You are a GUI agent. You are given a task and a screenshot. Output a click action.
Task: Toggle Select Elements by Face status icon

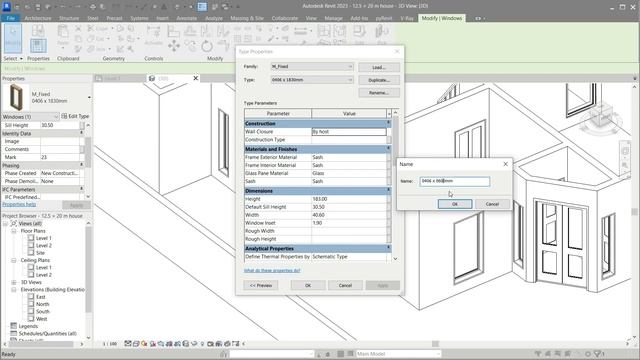click(x=567, y=353)
